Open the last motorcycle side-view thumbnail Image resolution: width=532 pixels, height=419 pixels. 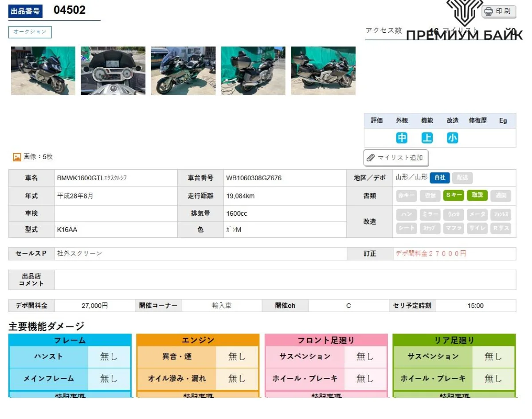pos(323,71)
